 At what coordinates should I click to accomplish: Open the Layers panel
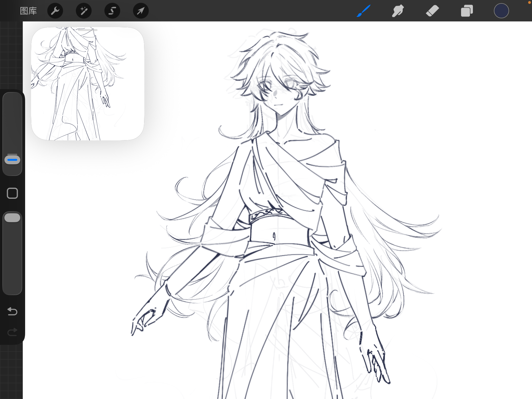(467, 11)
